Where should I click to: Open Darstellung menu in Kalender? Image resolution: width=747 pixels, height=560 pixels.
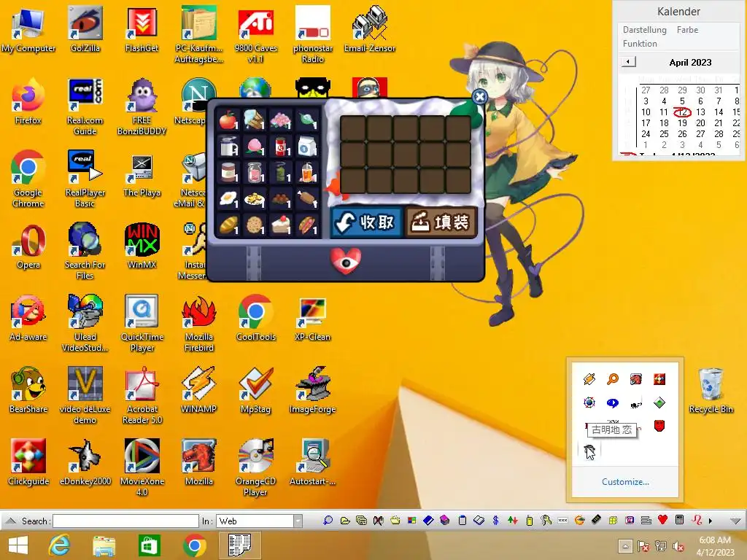(645, 29)
